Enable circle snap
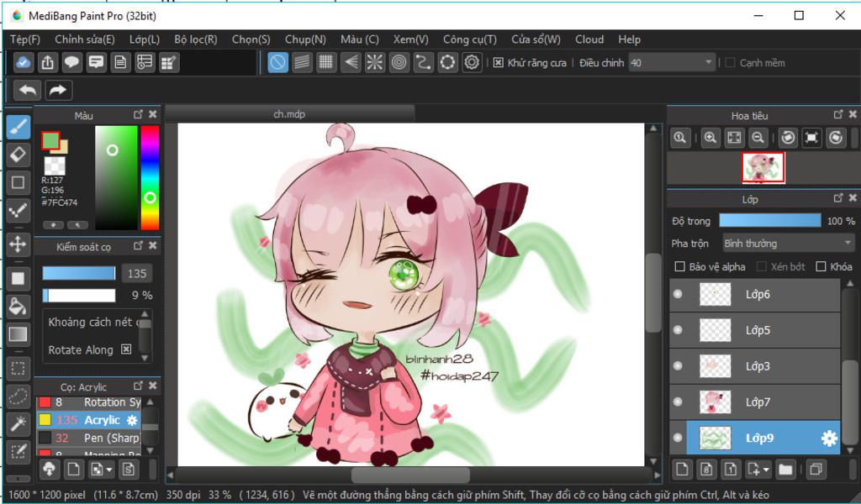Screen dimensions: 861x504 click(x=399, y=62)
